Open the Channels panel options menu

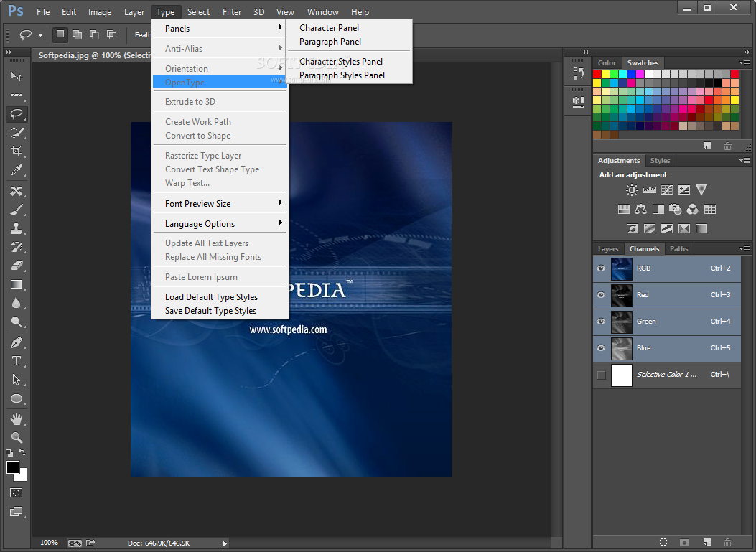click(745, 248)
